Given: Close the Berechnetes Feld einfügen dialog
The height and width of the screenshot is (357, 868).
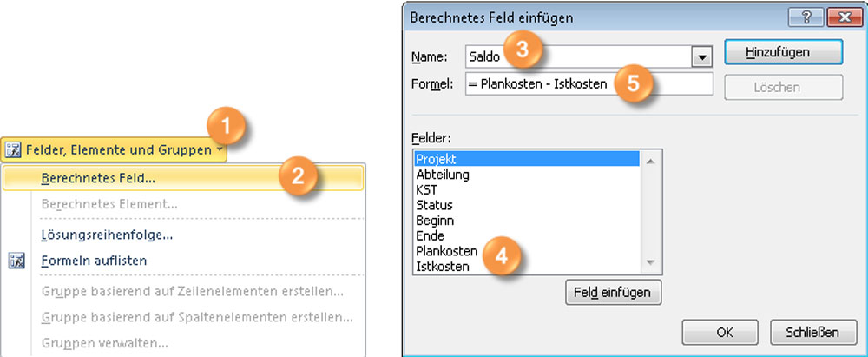Looking at the screenshot, I should (838, 17).
